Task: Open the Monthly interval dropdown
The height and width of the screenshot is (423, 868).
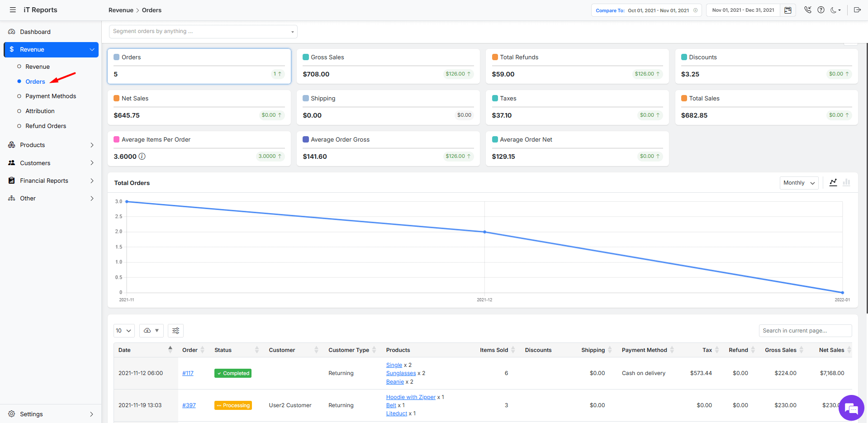Action: [798, 183]
